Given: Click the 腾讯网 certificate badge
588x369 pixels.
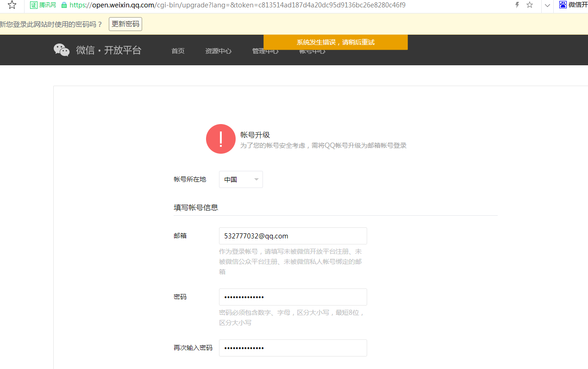Looking at the screenshot, I should [x=43, y=5].
